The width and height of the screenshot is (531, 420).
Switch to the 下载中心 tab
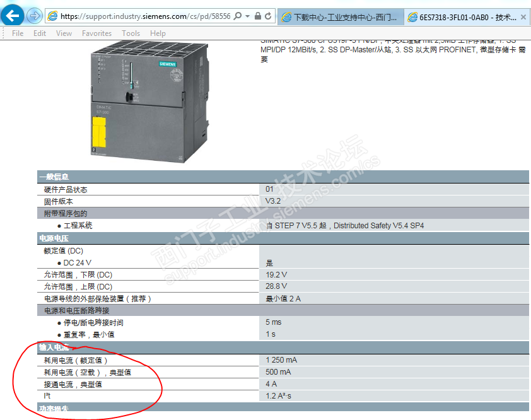(x=341, y=17)
